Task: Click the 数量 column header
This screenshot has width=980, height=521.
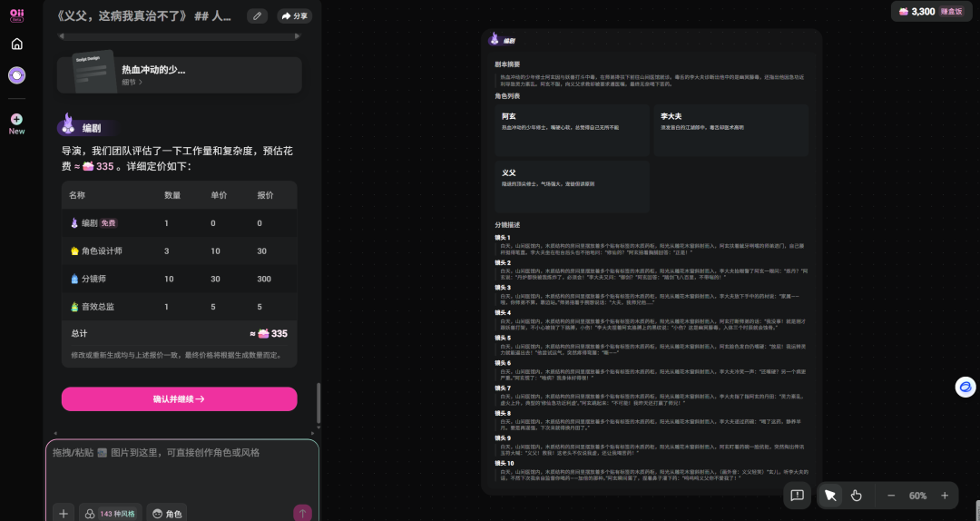Action: (172, 195)
